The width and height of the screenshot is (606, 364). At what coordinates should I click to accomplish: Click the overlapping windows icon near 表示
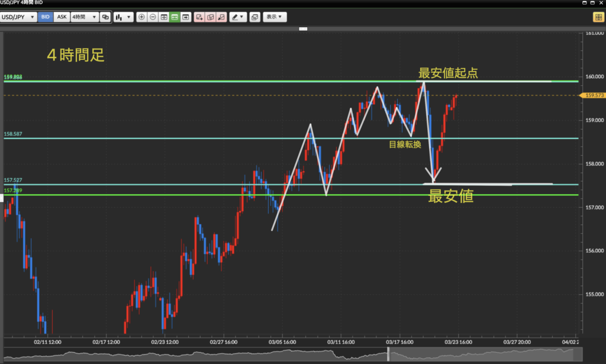[x=254, y=17]
